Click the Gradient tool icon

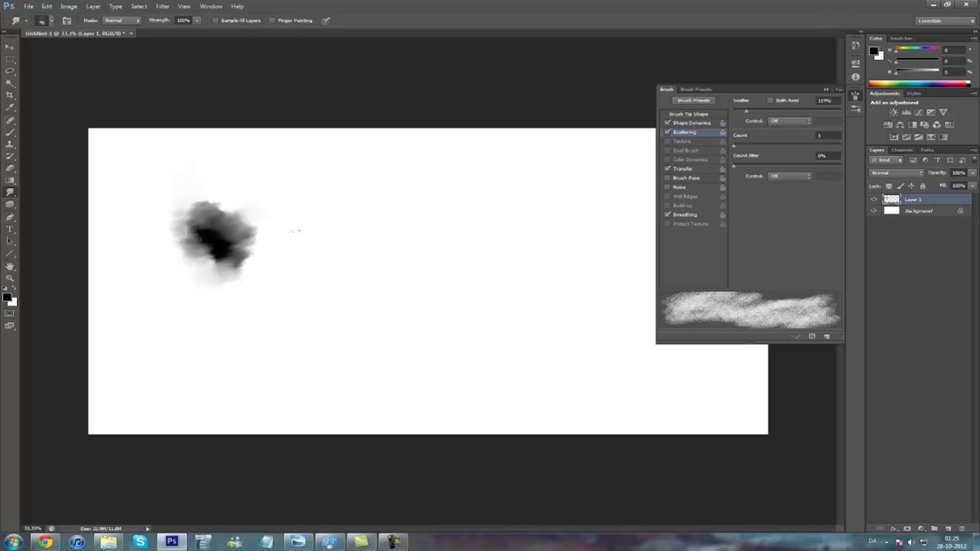click(x=10, y=180)
